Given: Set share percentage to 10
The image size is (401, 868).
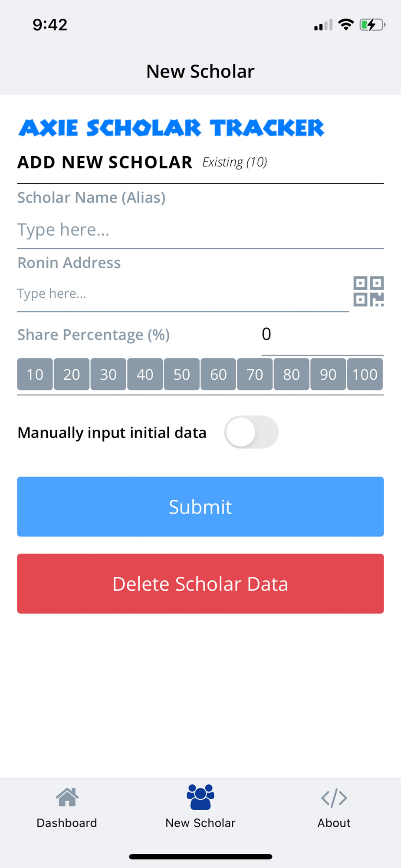Looking at the screenshot, I should (35, 374).
